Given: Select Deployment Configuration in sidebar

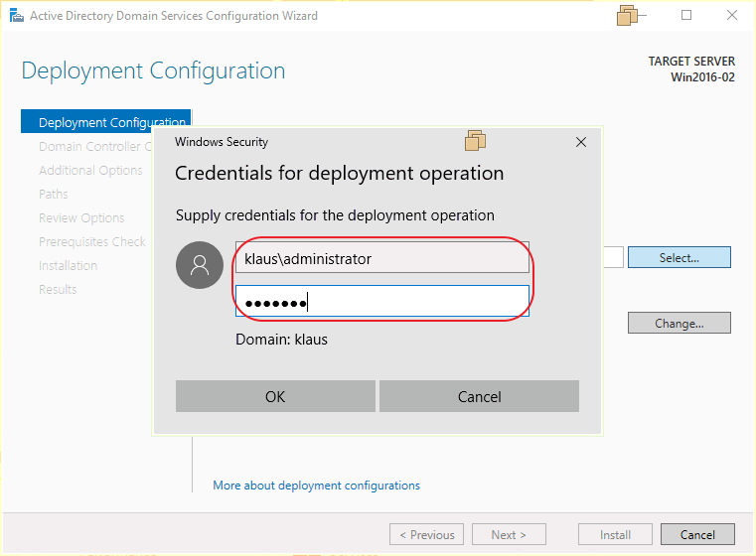Looking at the screenshot, I should (104, 123).
